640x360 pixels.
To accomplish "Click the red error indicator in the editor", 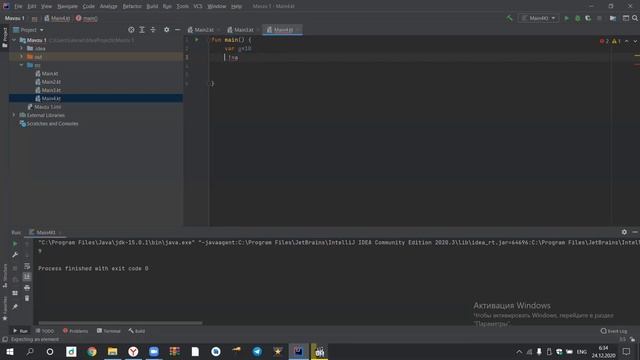I will (604, 41).
